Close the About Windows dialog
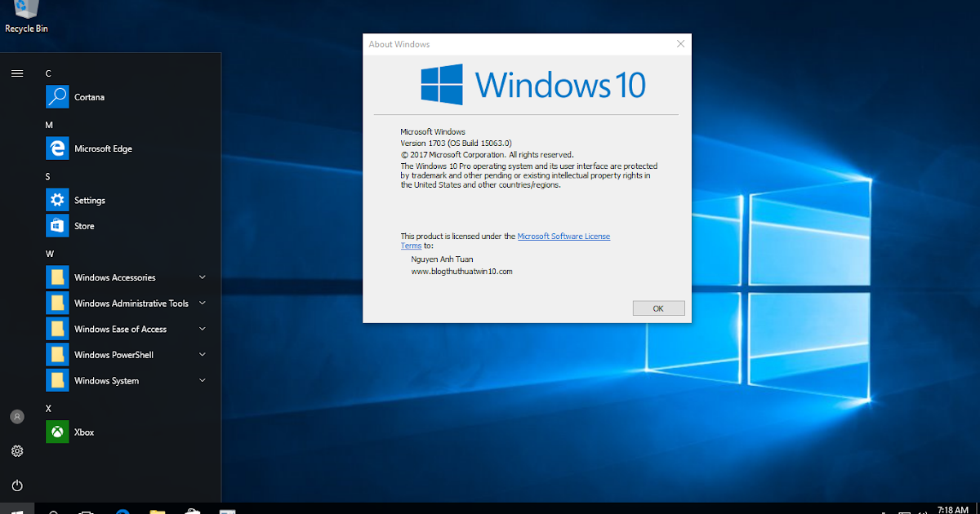Screen dimensions: 980x514 [x=680, y=44]
